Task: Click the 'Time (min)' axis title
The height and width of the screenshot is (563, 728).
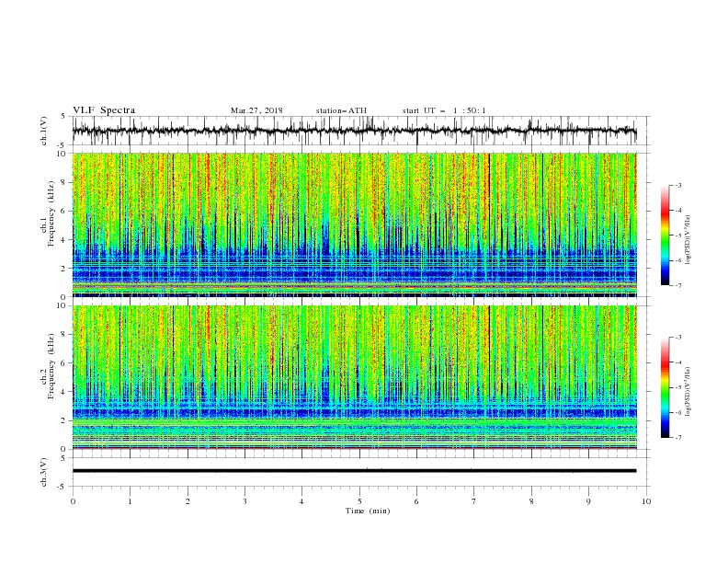Action: pos(368,511)
